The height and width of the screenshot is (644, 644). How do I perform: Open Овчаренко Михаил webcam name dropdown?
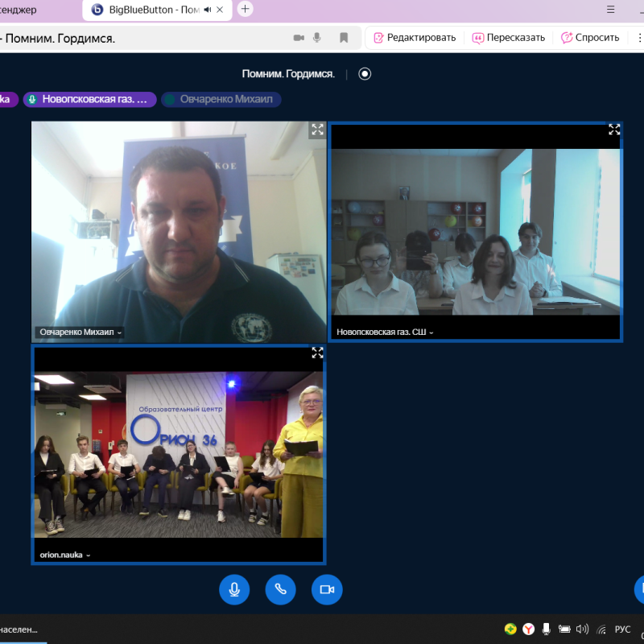coord(81,332)
